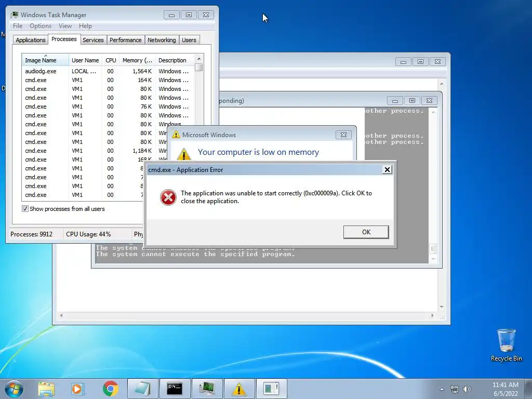
Task: Open Google Chrome from taskbar
Action: point(110,389)
